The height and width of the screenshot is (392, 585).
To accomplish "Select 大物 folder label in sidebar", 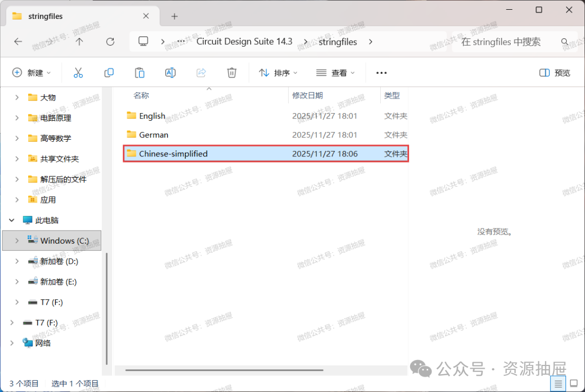I will click(48, 97).
